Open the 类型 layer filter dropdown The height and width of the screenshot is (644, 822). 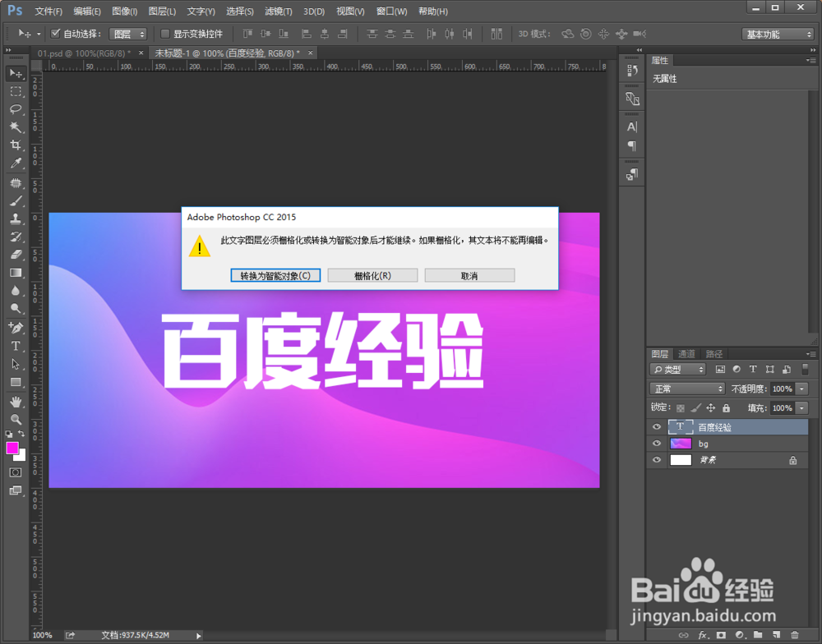[678, 370]
